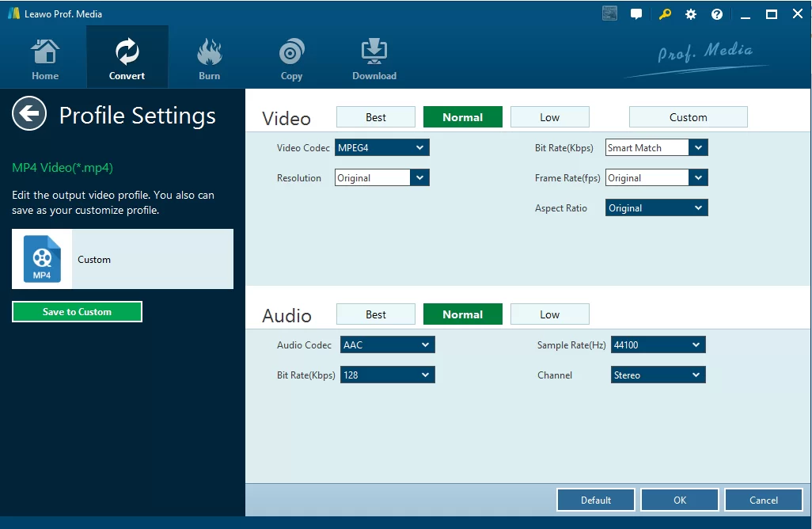This screenshot has width=812, height=529.
Task: Click the Save to Custom button
Action: [x=77, y=312]
